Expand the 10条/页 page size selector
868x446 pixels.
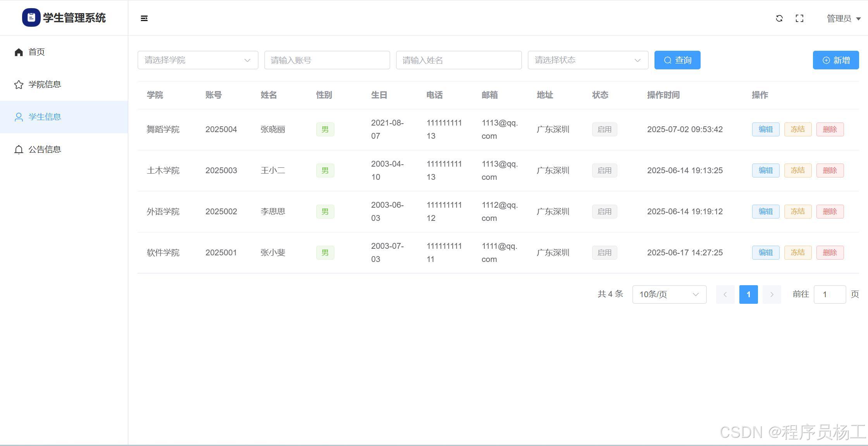(x=669, y=294)
